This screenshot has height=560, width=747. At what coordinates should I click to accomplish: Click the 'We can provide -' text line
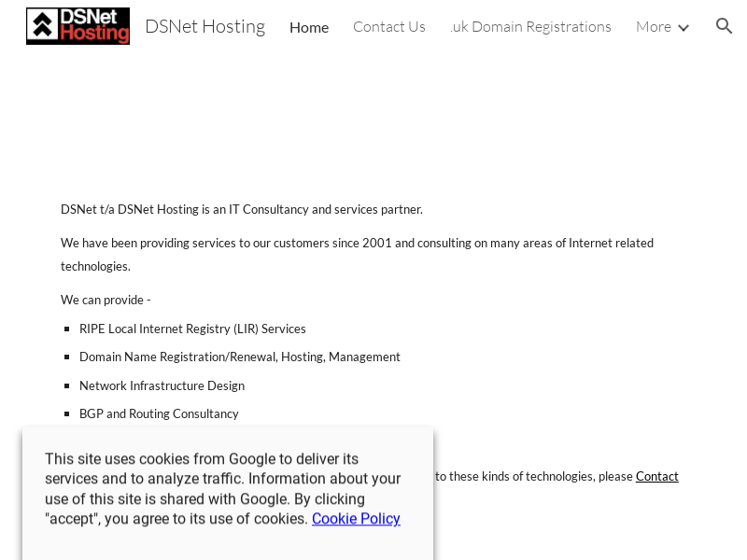click(x=106, y=300)
